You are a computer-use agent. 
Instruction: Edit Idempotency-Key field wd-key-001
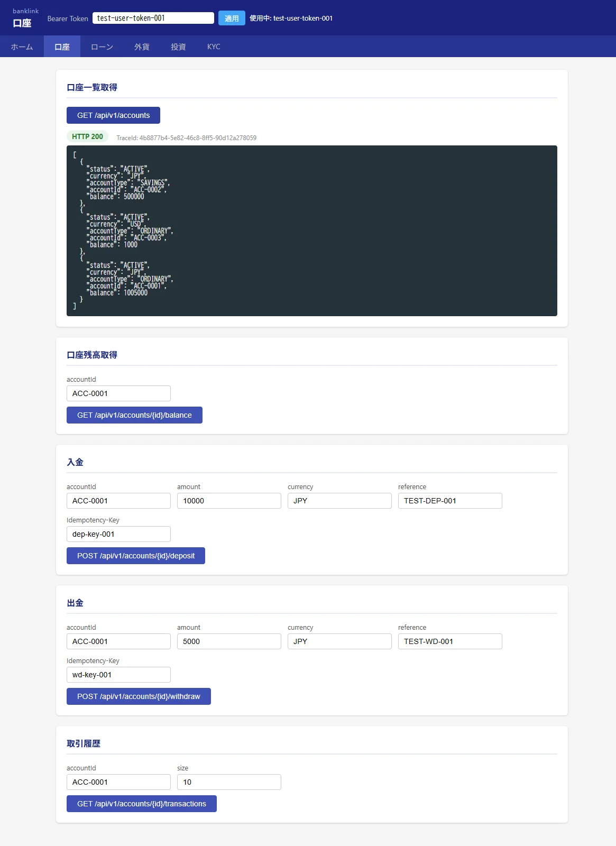coord(118,675)
